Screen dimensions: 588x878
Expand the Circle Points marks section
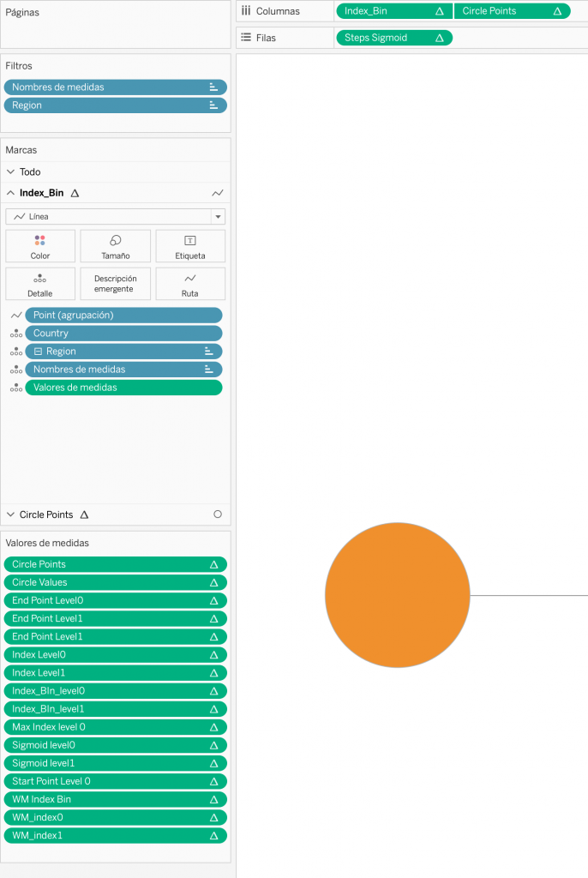click(10, 514)
